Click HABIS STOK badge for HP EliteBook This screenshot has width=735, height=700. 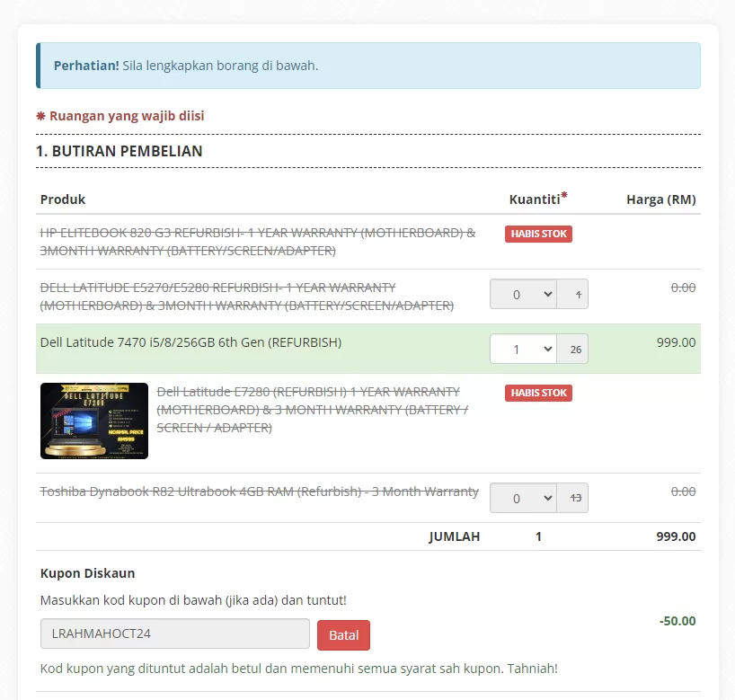pyautogui.click(x=538, y=234)
